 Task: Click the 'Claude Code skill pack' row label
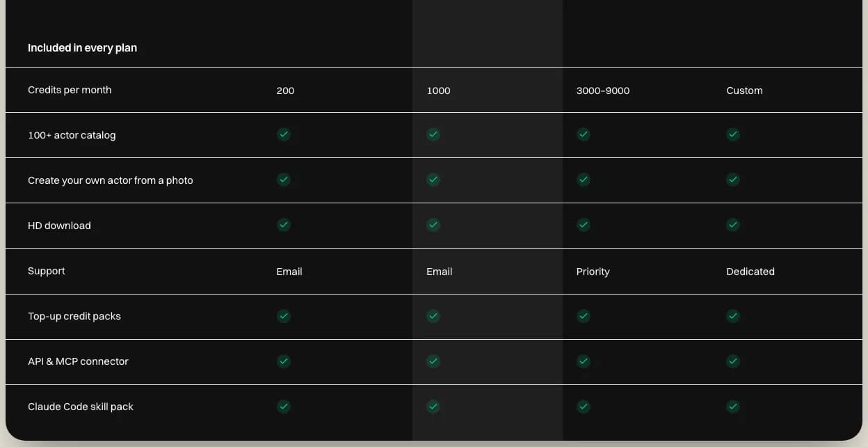tap(81, 407)
